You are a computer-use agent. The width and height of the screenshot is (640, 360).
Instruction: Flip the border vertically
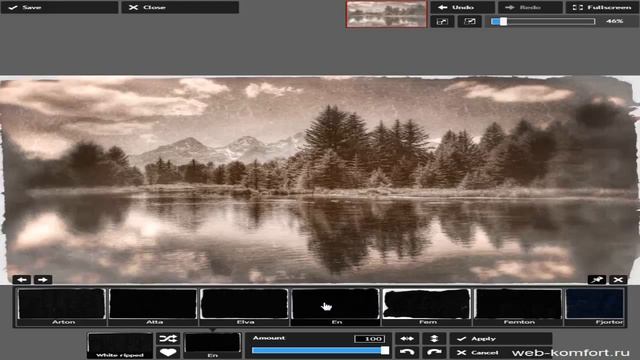434,338
